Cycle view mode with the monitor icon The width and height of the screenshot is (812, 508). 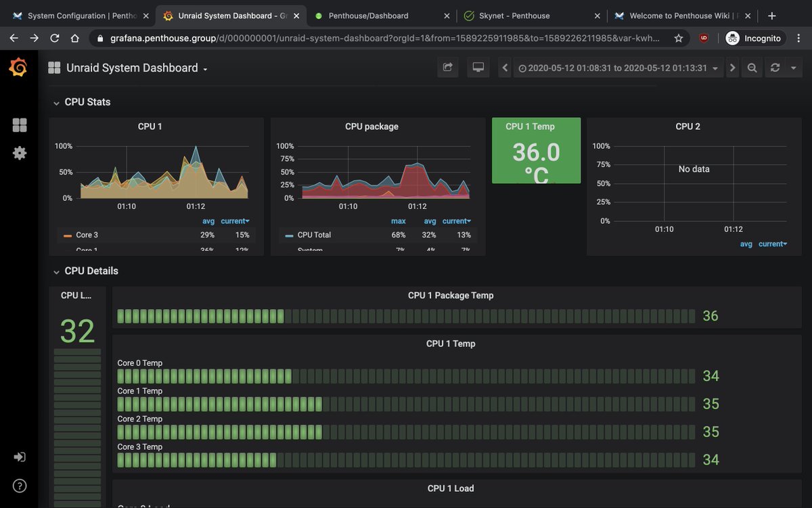tap(478, 68)
